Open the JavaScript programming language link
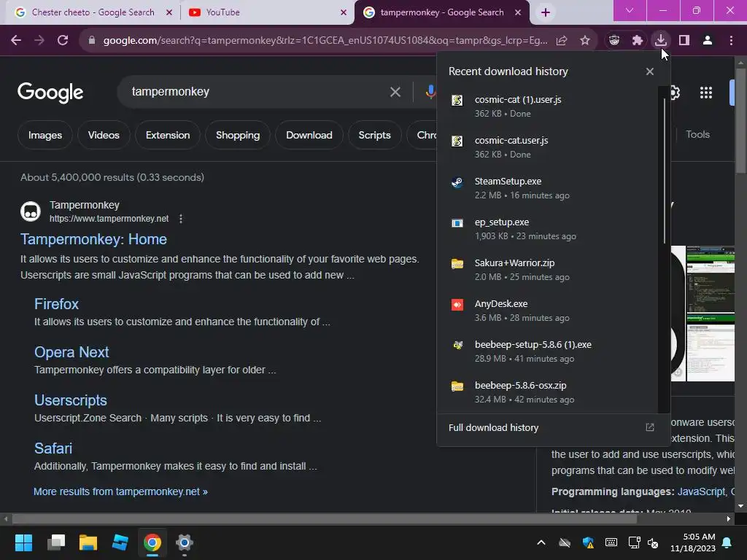This screenshot has width=747, height=560. pyautogui.click(x=701, y=491)
